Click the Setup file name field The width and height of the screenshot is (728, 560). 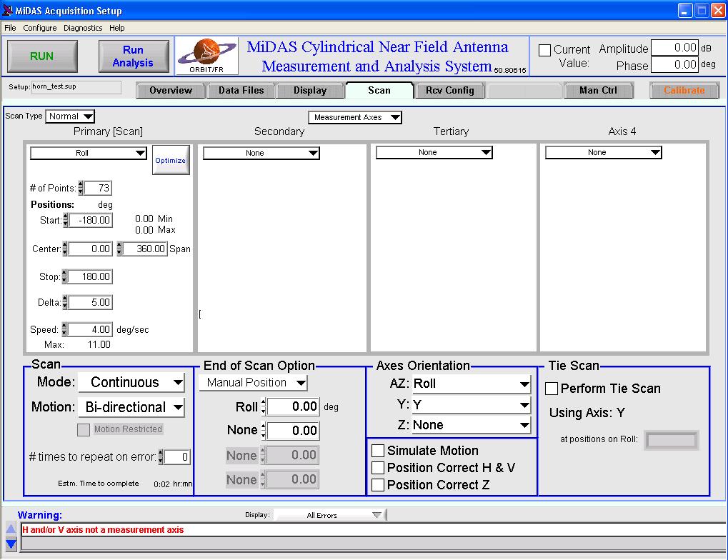76,87
